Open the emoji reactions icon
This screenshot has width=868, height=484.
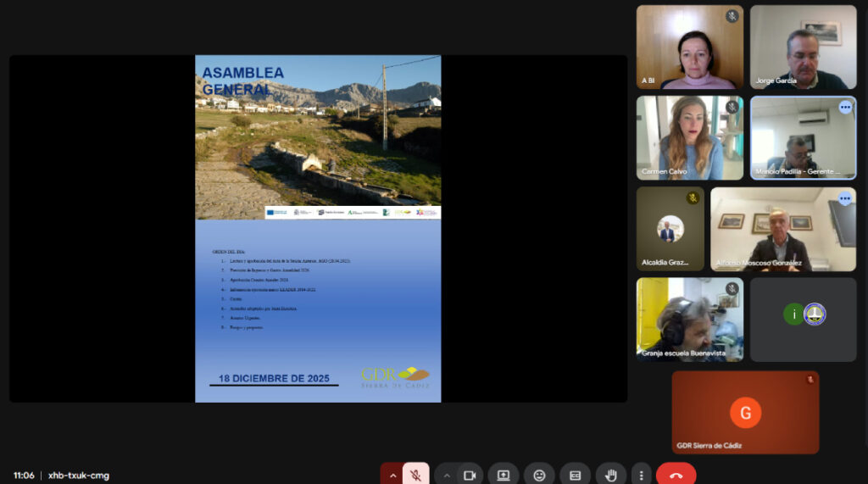pyautogui.click(x=539, y=475)
